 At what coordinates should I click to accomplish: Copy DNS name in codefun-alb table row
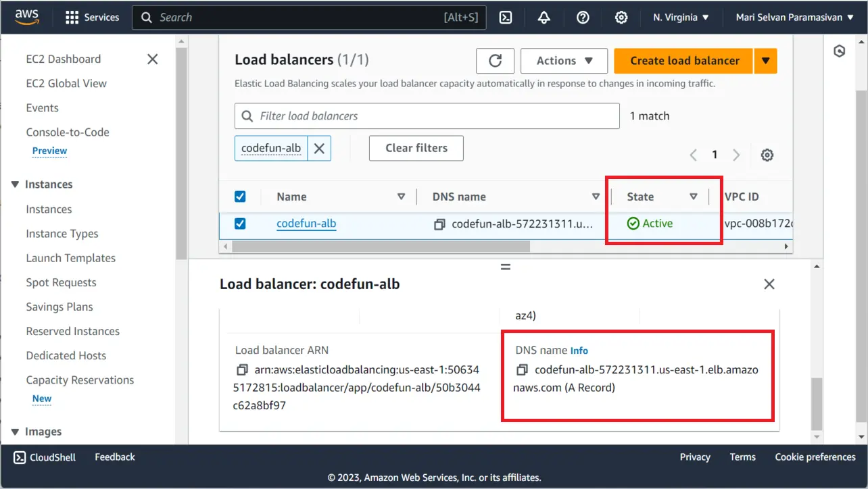pyautogui.click(x=439, y=224)
